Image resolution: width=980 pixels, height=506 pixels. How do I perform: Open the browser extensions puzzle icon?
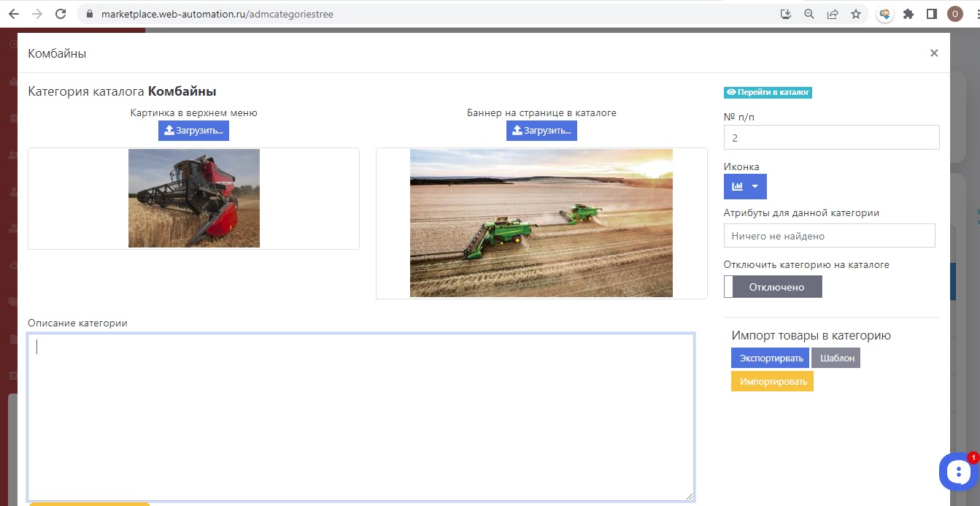(x=908, y=14)
